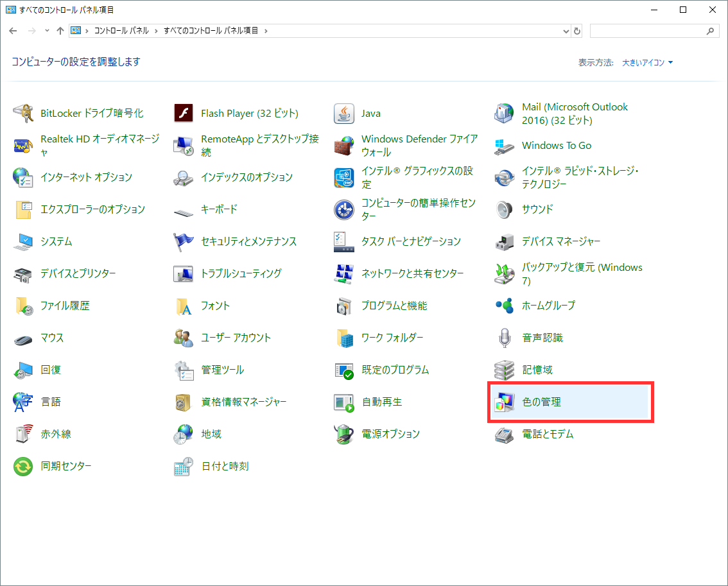Open the ネットワークと共有センター link
The width and height of the screenshot is (728, 586).
[412, 274]
